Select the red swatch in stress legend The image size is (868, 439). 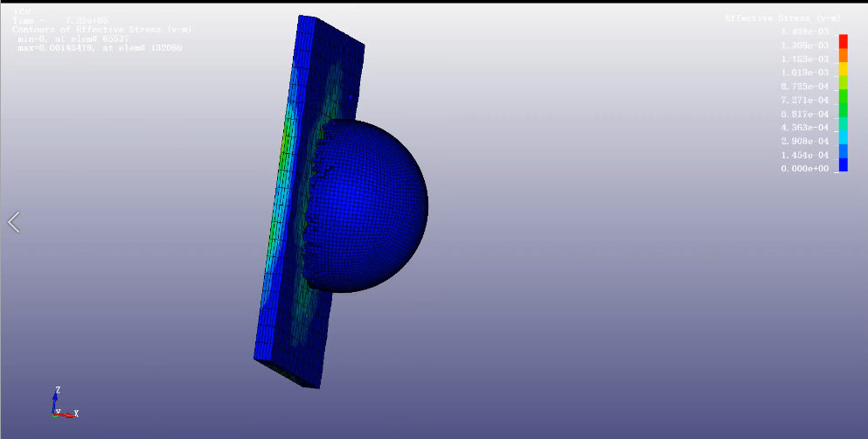coord(843,41)
